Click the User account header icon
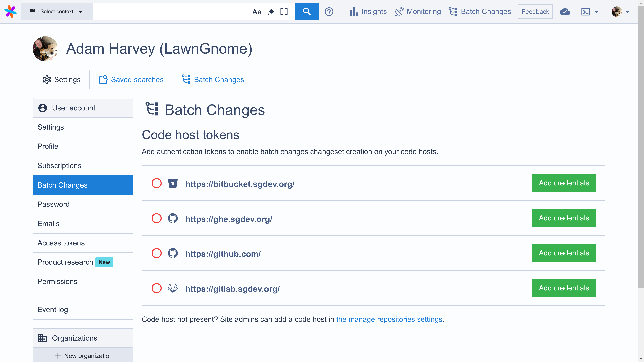This screenshot has height=362, width=644. pos(42,108)
